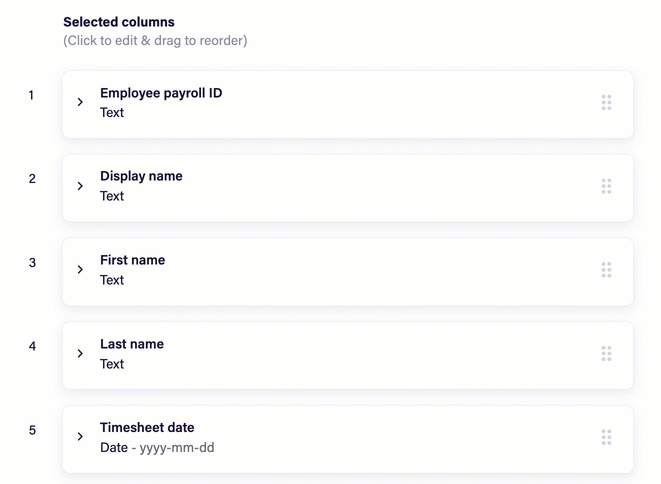This screenshot has width=661, height=484.
Task: Select the reorder grip for First name
Action: (606, 270)
